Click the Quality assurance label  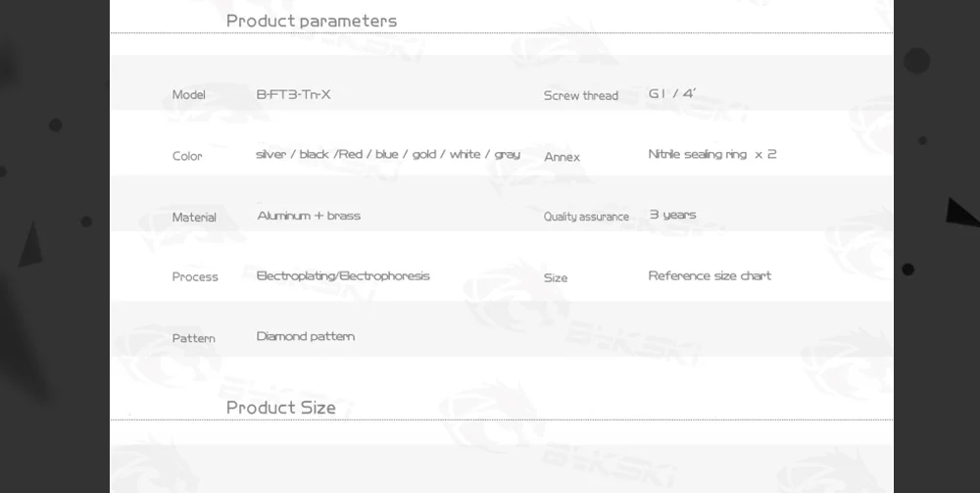click(586, 217)
